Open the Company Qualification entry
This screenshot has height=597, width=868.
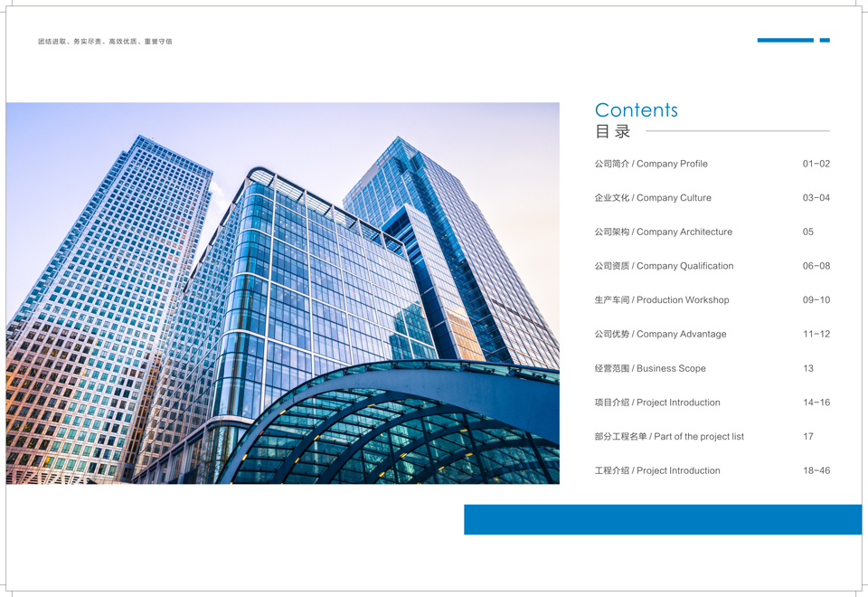click(664, 266)
